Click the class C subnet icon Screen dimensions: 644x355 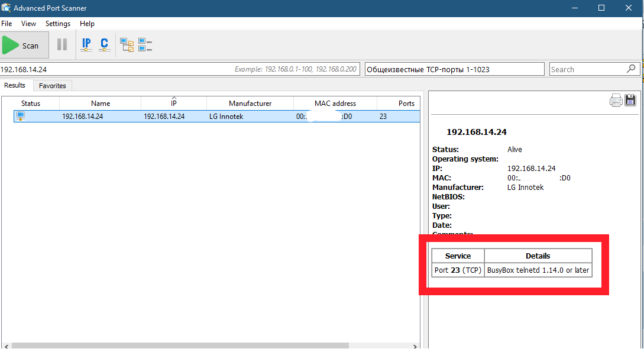(104, 45)
